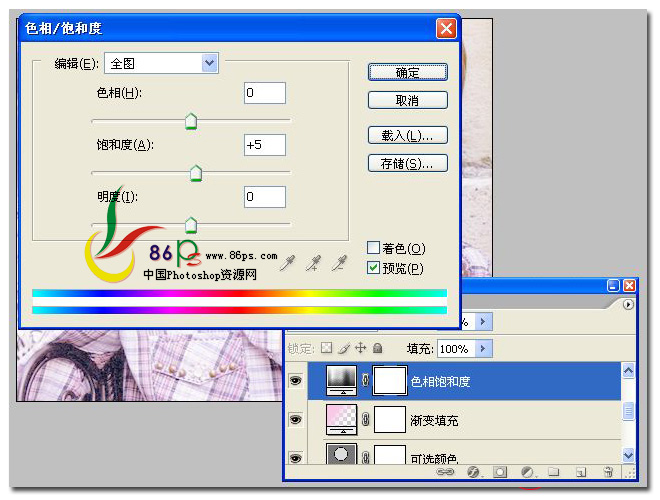
Task: Click lock image pixels brush icon
Action: [x=344, y=348]
